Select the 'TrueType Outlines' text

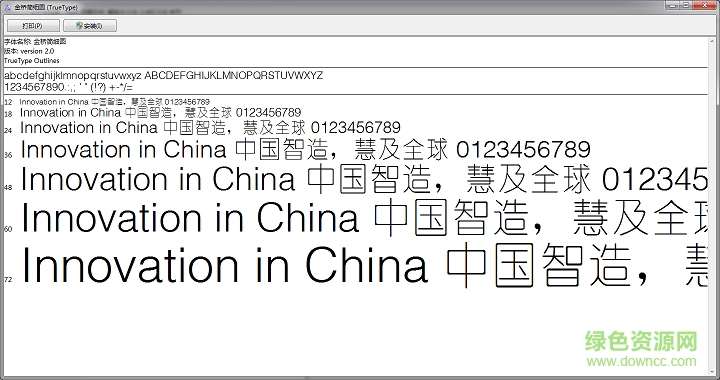point(32,61)
